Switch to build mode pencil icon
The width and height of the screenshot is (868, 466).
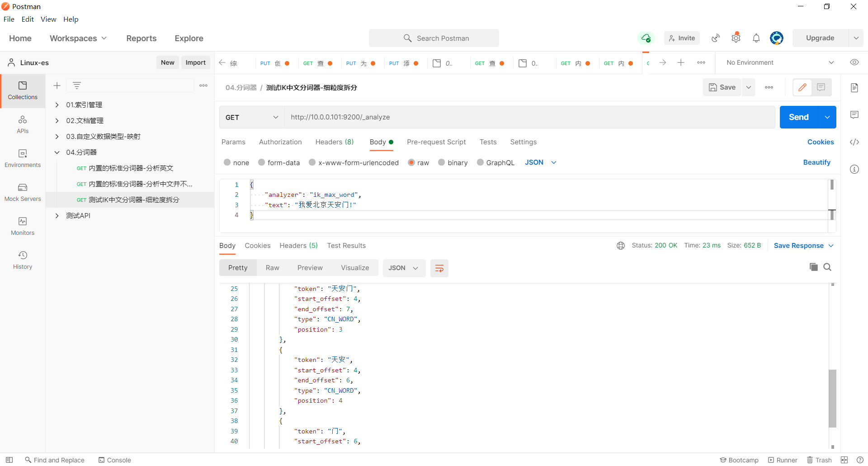802,87
